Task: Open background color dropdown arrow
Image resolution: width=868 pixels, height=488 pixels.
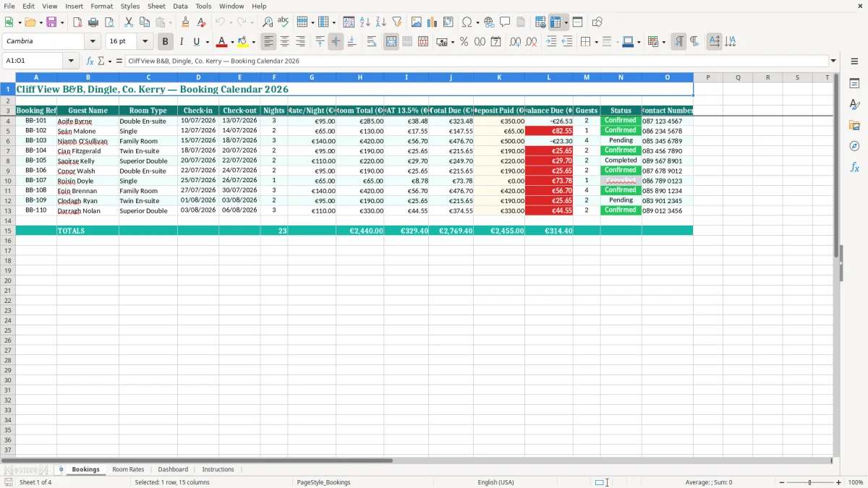Action: coord(253,42)
